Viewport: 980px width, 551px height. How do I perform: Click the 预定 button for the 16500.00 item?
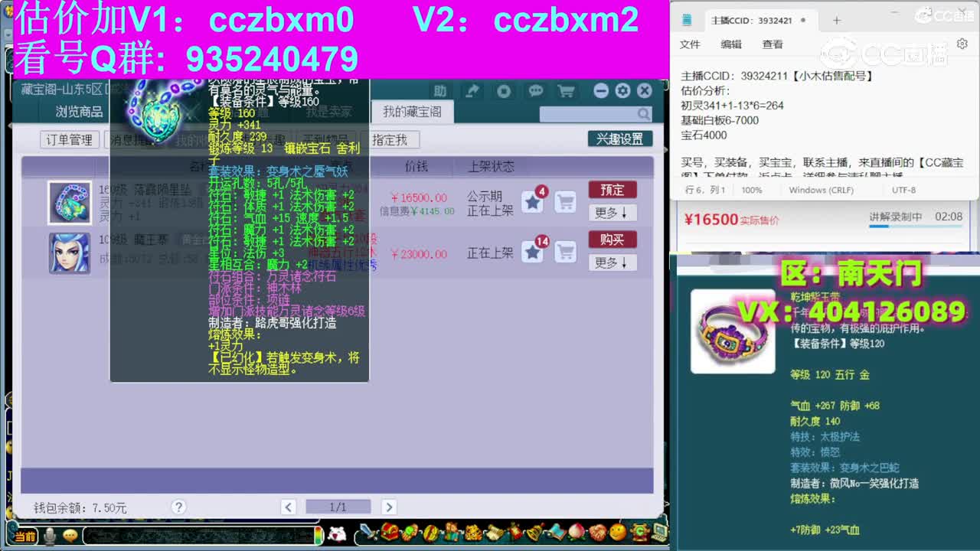tap(612, 190)
